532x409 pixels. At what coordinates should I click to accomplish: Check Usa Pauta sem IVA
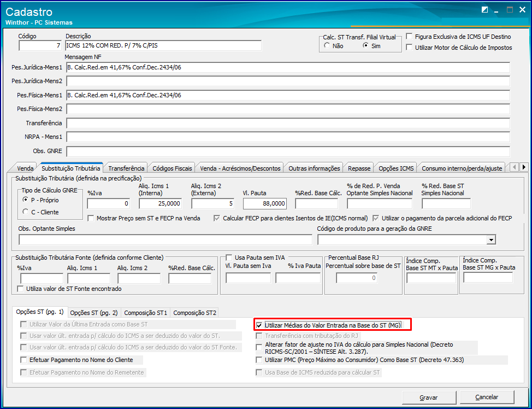pyautogui.click(x=229, y=258)
